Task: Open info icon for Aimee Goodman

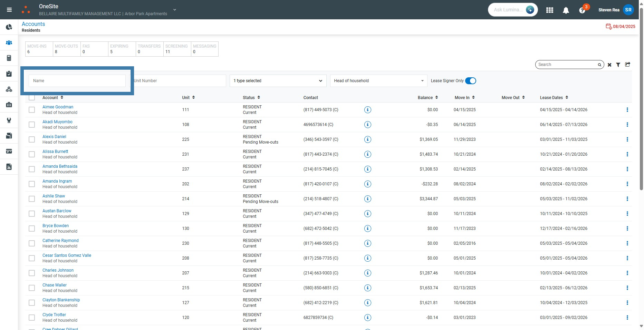Action: point(368,110)
